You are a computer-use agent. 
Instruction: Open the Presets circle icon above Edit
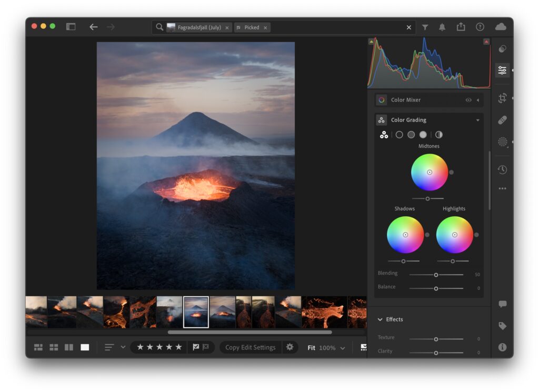[502, 49]
